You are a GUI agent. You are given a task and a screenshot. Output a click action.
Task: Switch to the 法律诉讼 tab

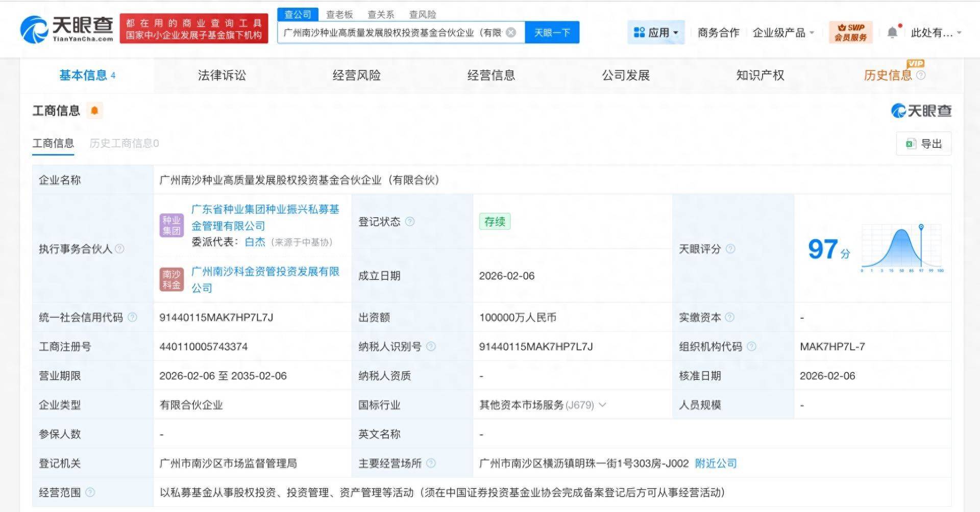(222, 75)
